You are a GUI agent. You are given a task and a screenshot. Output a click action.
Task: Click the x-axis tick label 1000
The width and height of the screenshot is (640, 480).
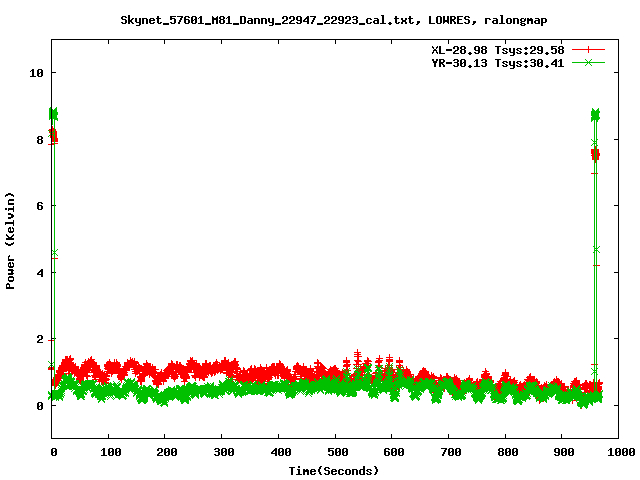pos(620,452)
